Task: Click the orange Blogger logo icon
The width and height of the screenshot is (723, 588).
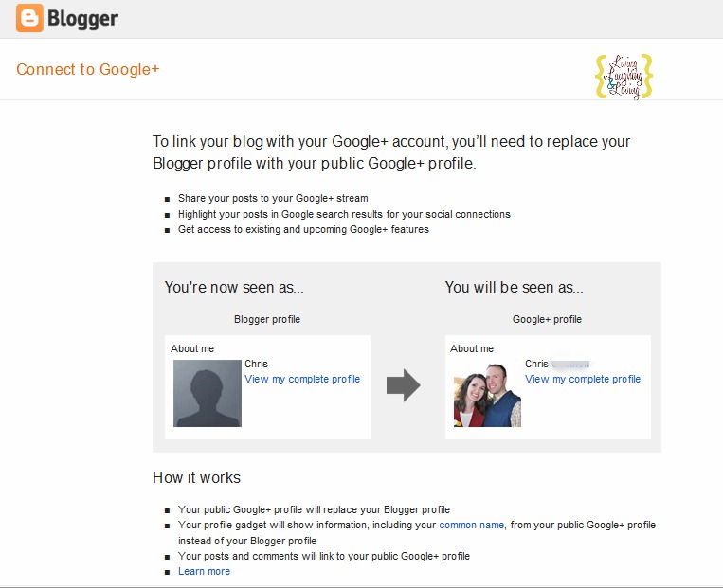Action: point(29,18)
